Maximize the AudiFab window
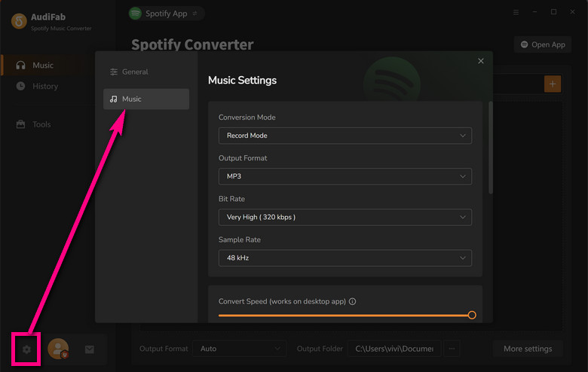Image resolution: width=588 pixels, height=372 pixels. point(553,12)
